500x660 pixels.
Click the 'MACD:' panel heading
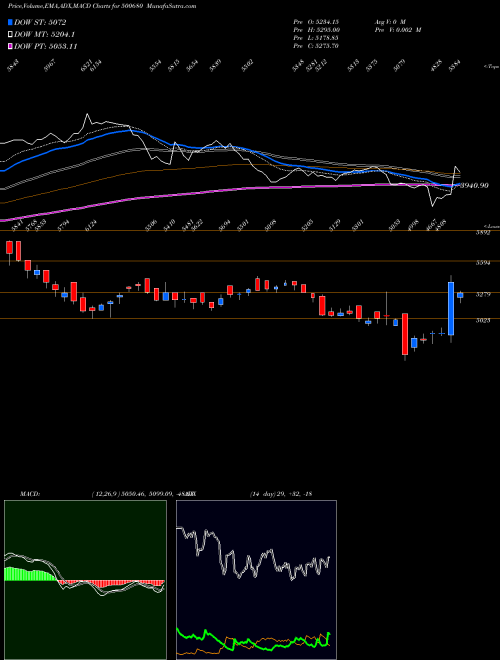pyautogui.click(x=30, y=494)
